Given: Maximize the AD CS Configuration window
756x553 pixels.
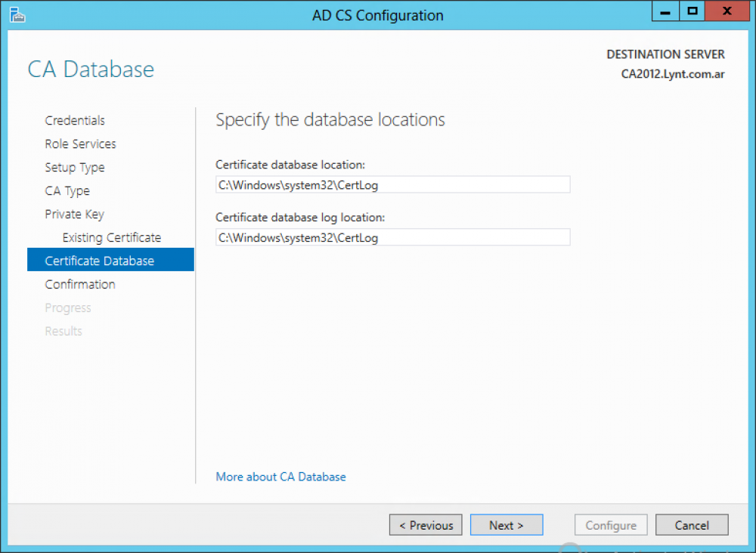Looking at the screenshot, I should [x=691, y=11].
